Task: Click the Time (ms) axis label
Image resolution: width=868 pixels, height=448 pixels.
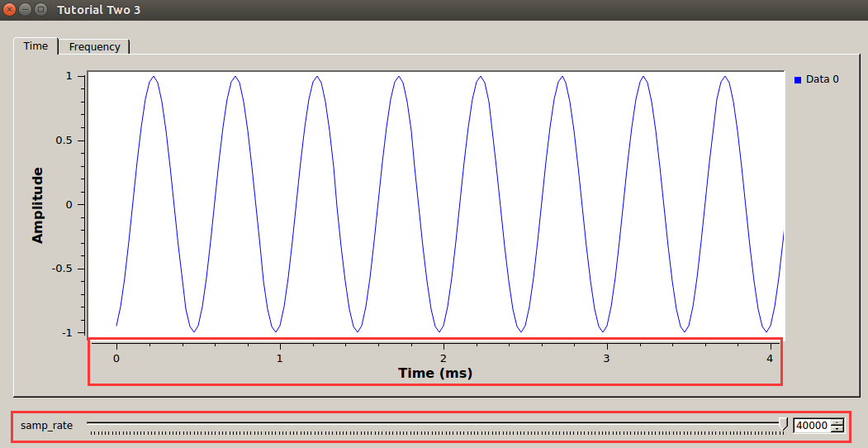Action: tap(435, 374)
